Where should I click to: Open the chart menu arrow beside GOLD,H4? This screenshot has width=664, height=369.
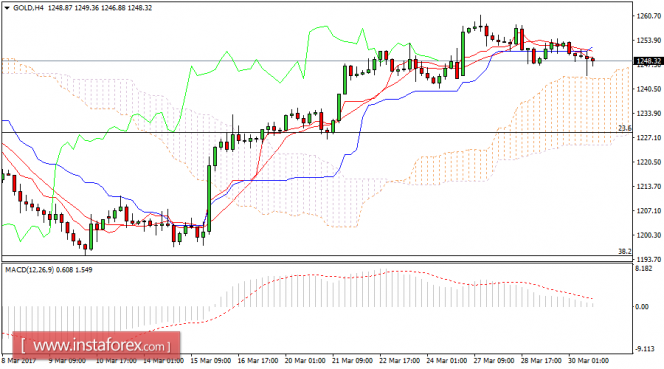(7, 8)
